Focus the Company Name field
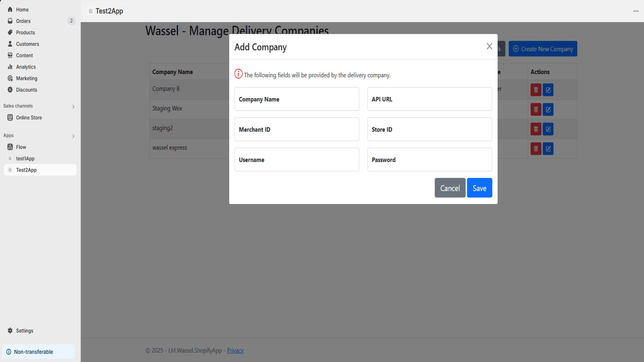Viewport: 644px width, 362px height. pyautogui.click(x=297, y=99)
